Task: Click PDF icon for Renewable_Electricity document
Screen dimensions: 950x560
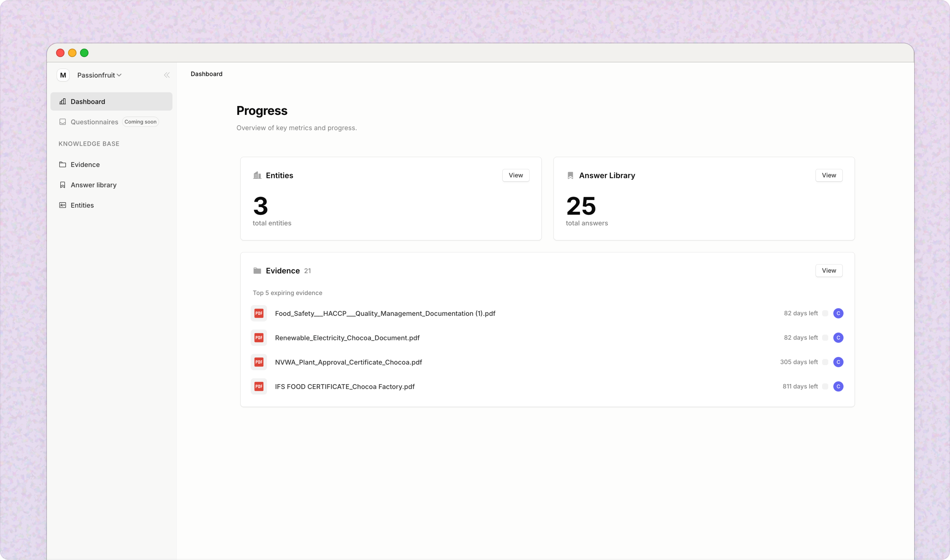Action: pos(259,338)
